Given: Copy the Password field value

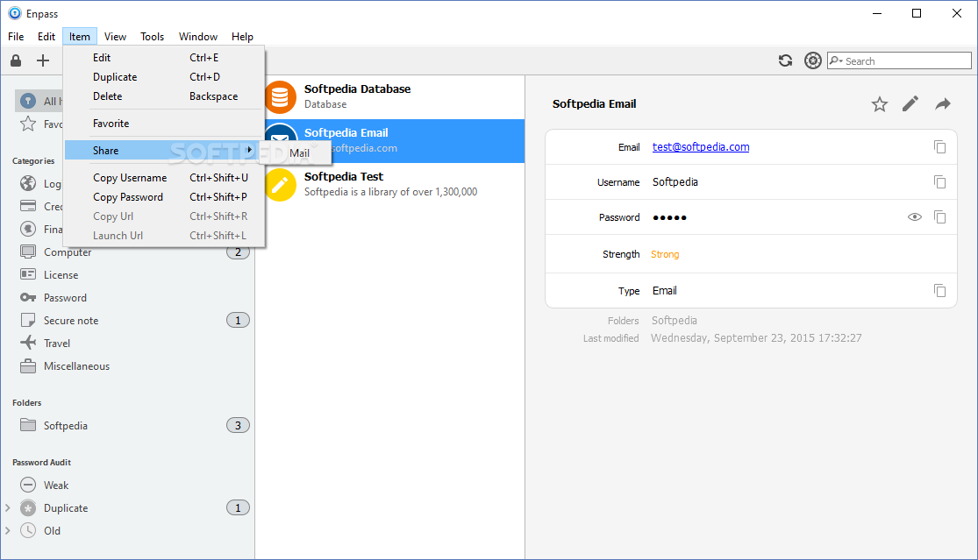Looking at the screenshot, I should point(940,216).
